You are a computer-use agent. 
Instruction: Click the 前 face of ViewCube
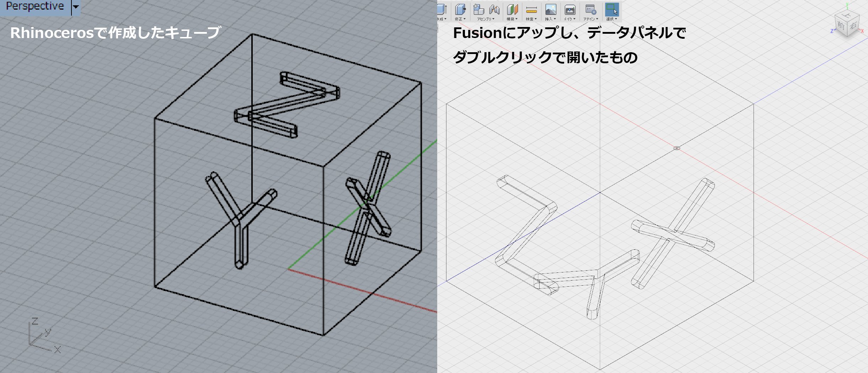click(841, 26)
